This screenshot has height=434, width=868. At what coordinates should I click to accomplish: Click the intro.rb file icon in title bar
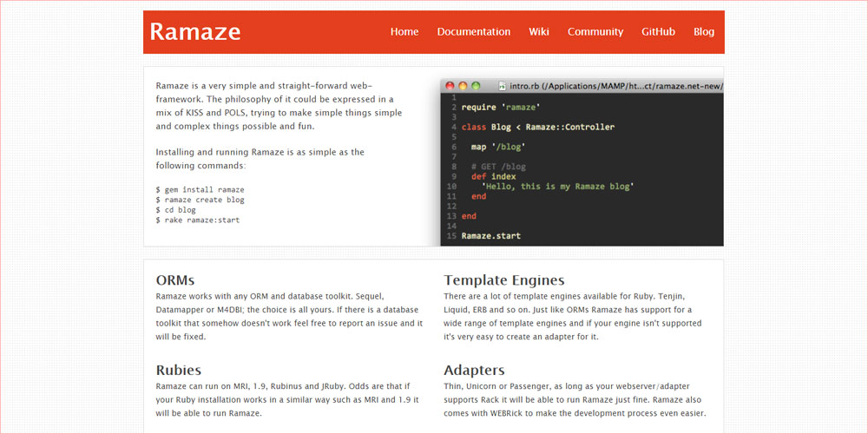tap(502, 86)
